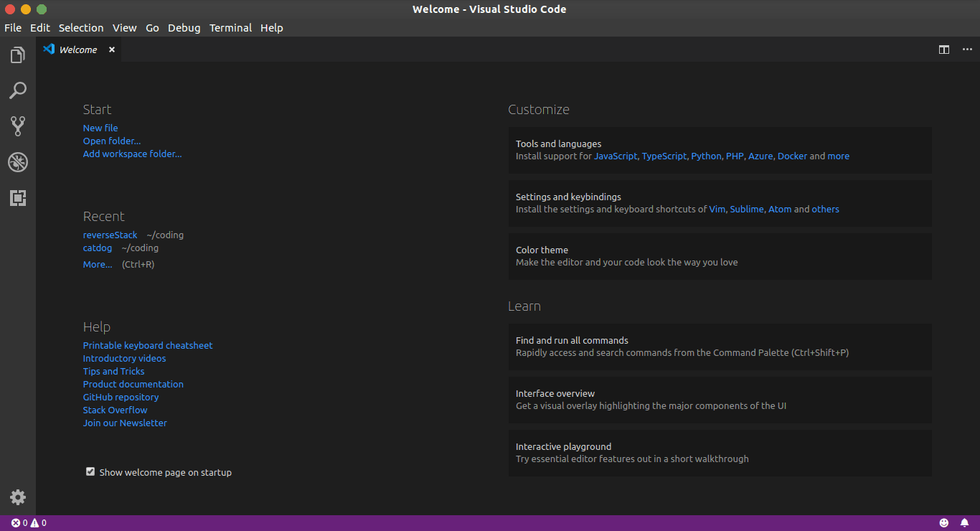This screenshot has width=980, height=531.
Task: Click the JavaScript language link
Action: tap(616, 156)
